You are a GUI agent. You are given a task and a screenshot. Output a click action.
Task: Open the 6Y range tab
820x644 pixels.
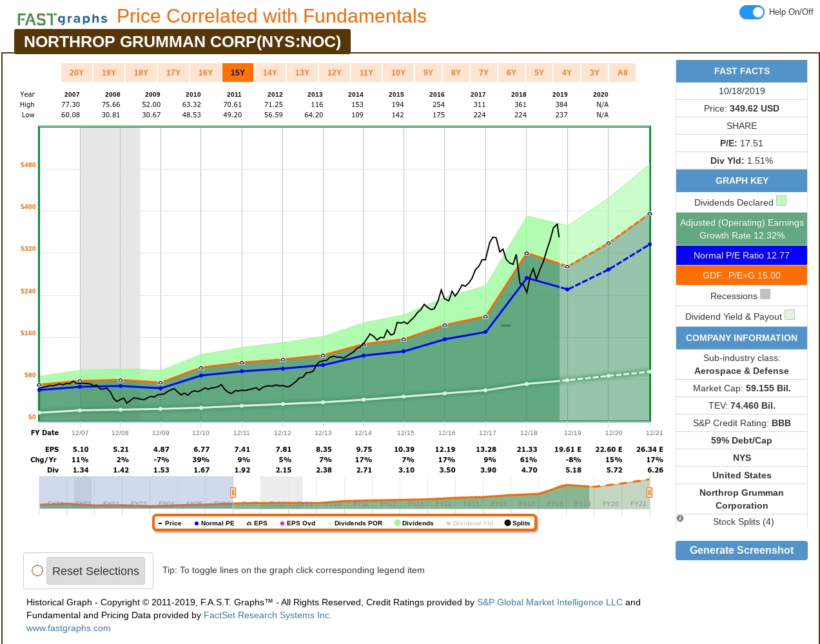tap(511, 73)
